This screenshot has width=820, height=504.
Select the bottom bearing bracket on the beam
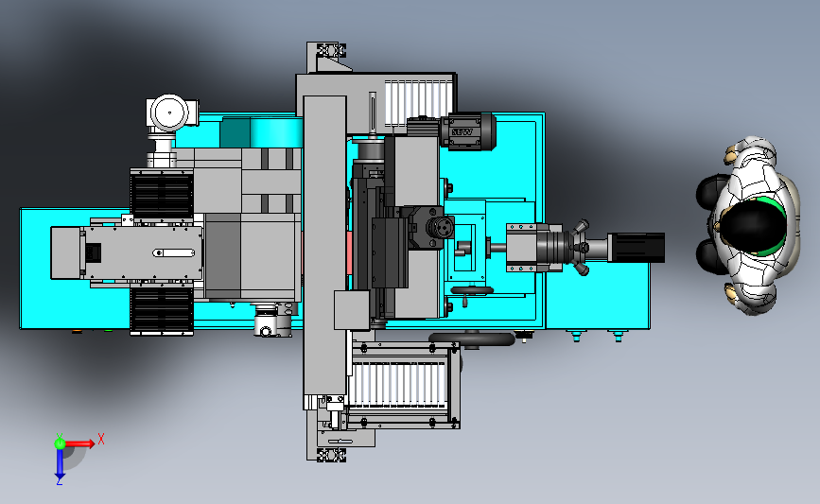pyautogui.click(x=331, y=455)
